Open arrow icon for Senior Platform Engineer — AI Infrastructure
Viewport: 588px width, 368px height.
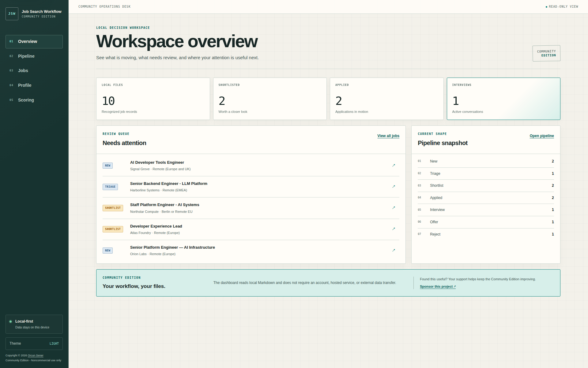[x=394, y=251]
